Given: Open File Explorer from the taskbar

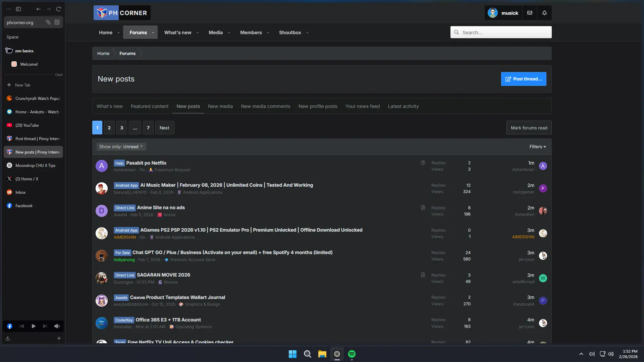Looking at the screenshot, I should (322, 354).
